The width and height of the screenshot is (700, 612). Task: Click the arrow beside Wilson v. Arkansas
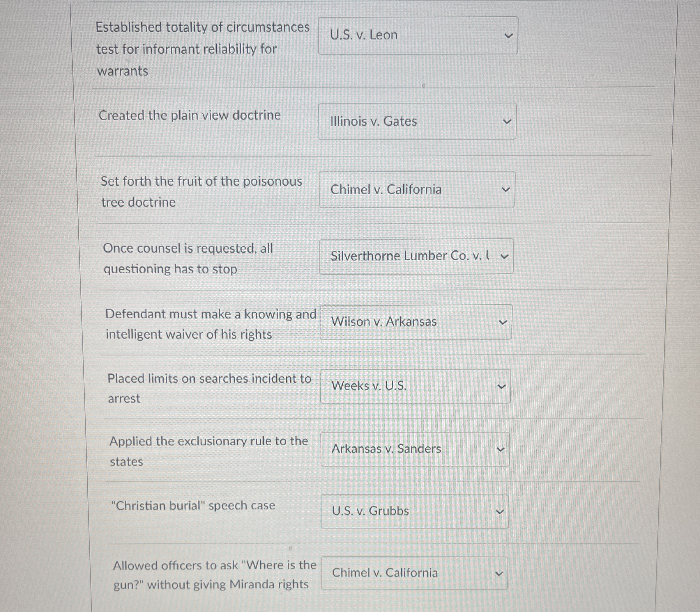[x=503, y=322]
